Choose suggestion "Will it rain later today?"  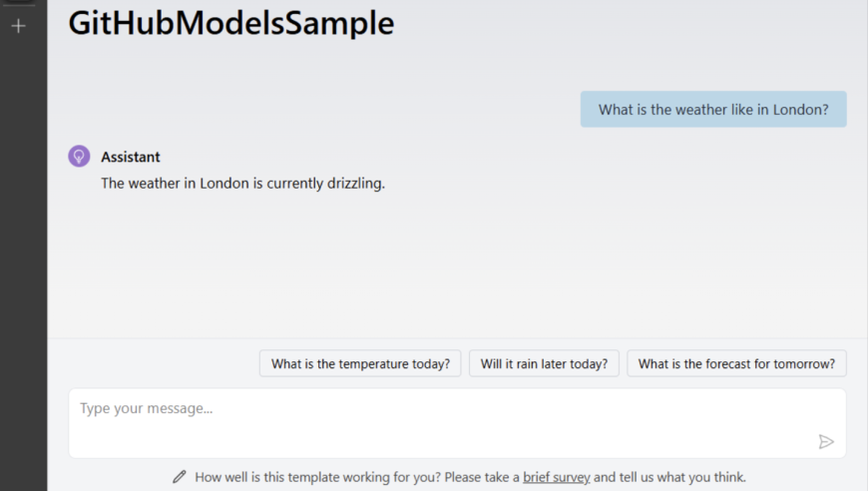[x=544, y=363]
